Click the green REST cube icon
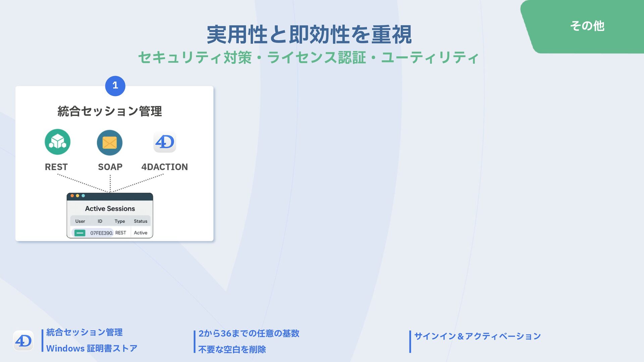 pyautogui.click(x=58, y=142)
